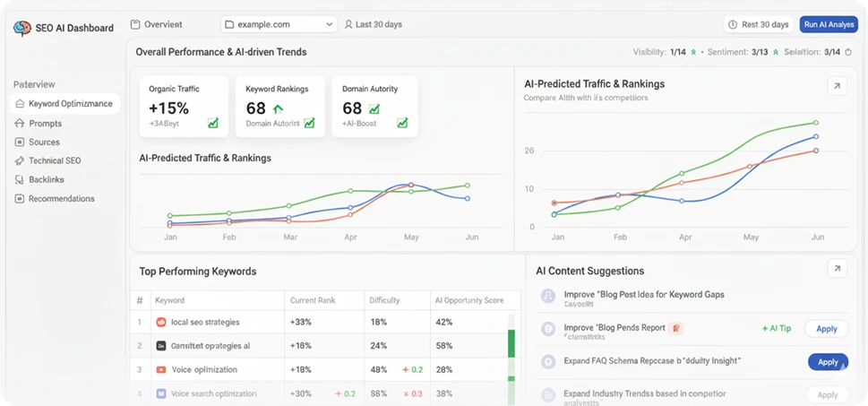
Task: Click the Backlinks sidebar icon
Action: click(20, 180)
